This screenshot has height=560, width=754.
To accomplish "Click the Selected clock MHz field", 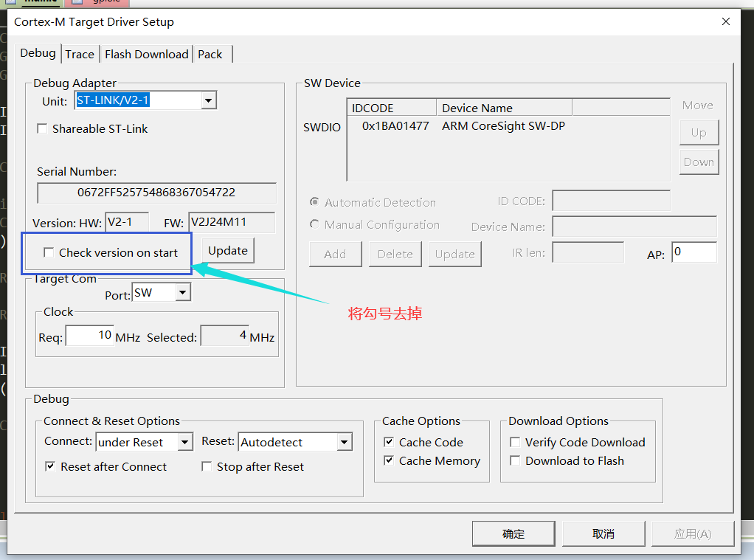I will [224, 335].
